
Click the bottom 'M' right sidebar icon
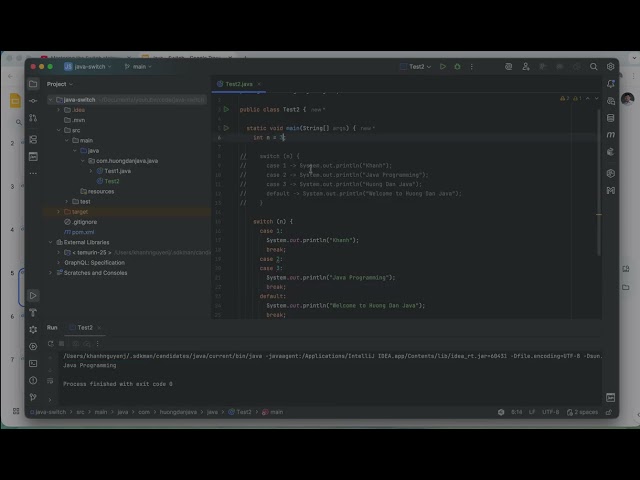coord(611,191)
